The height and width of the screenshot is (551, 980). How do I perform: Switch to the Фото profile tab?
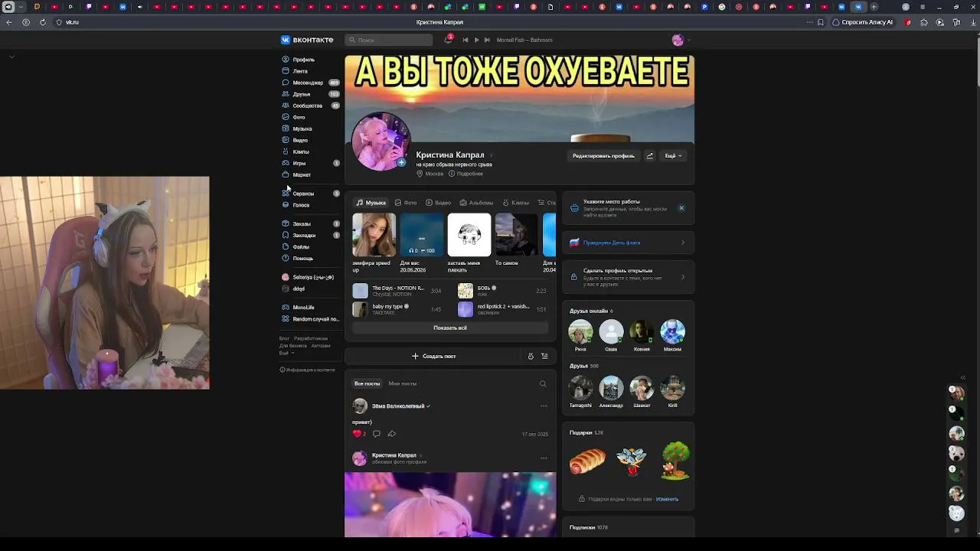tap(406, 203)
